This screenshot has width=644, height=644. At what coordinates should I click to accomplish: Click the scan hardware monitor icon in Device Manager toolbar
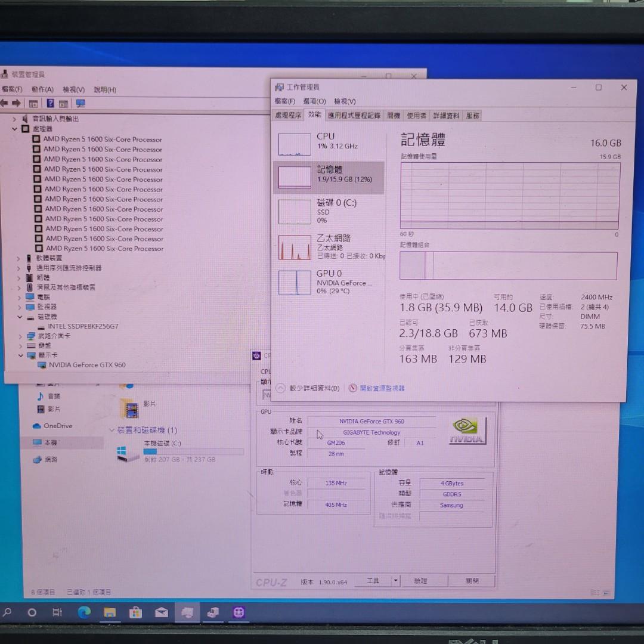point(80,104)
